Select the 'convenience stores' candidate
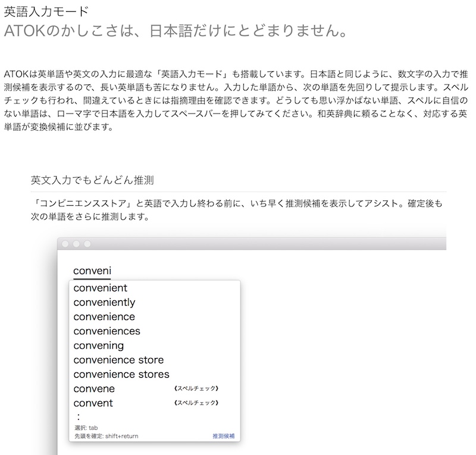Viewport: 476px width, 455px height. 121,374
